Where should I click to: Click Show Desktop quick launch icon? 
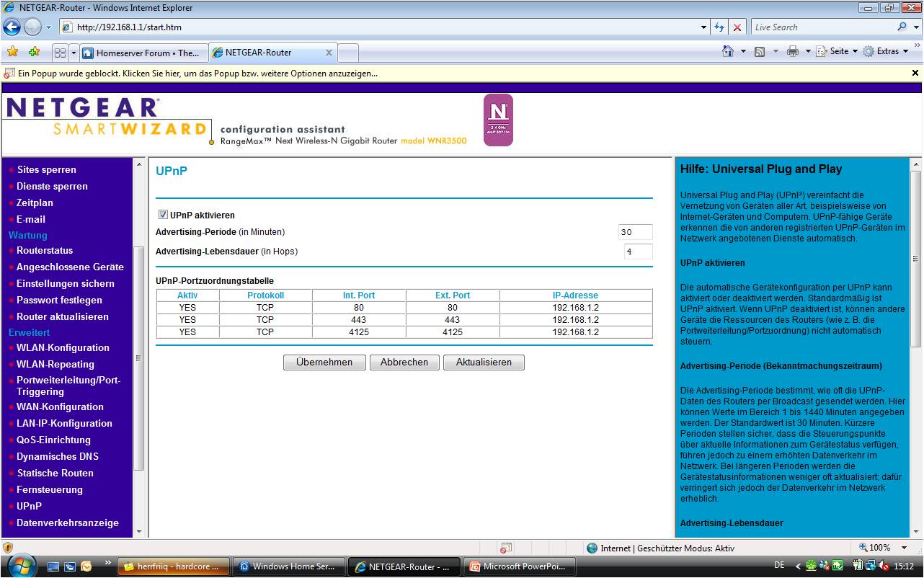(53, 566)
